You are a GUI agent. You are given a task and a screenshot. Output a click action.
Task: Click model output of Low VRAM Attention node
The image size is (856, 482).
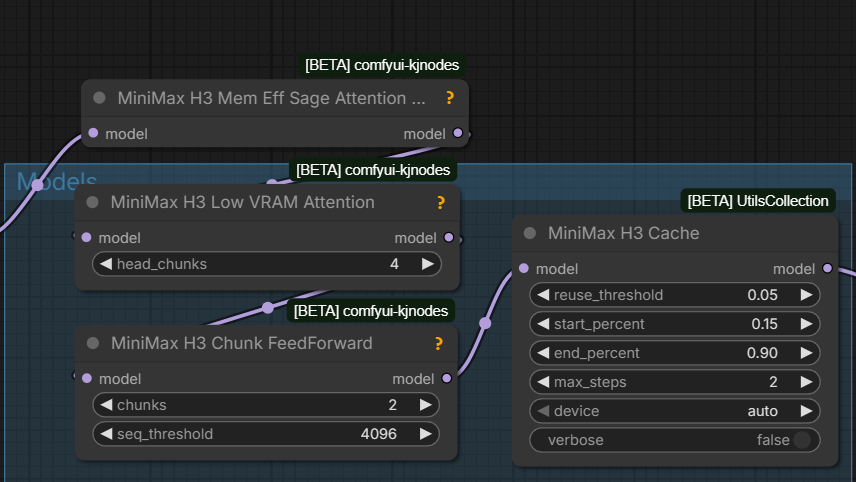coord(449,237)
